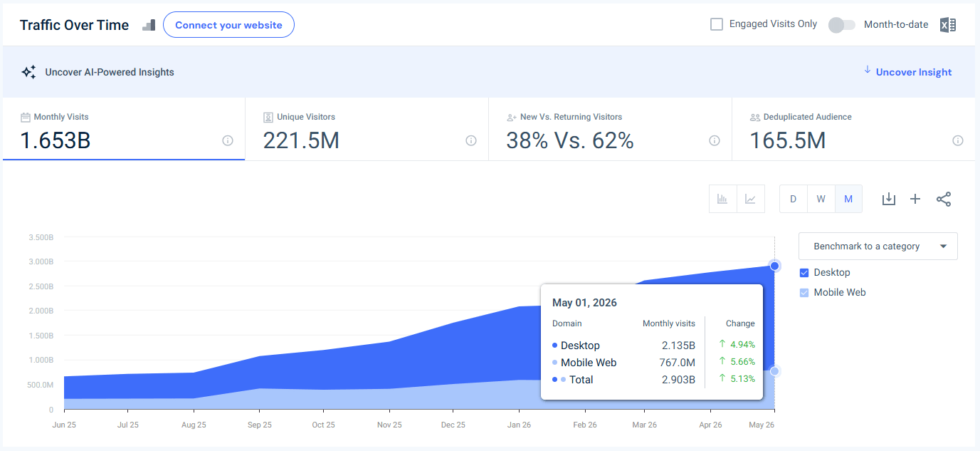Open Deduplicated Audience info icon

pos(958,141)
